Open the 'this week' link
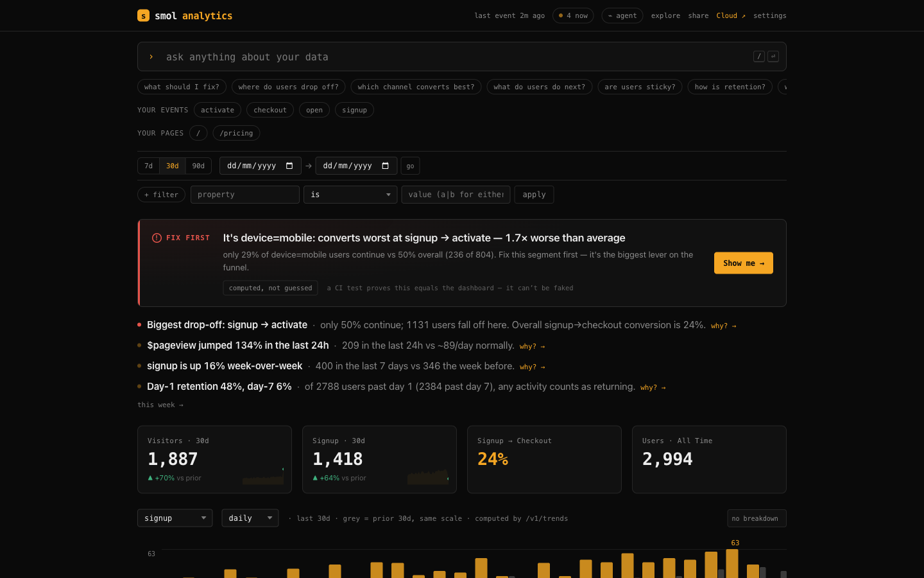This screenshot has width=924, height=578. pyautogui.click(x=160, y=405)
